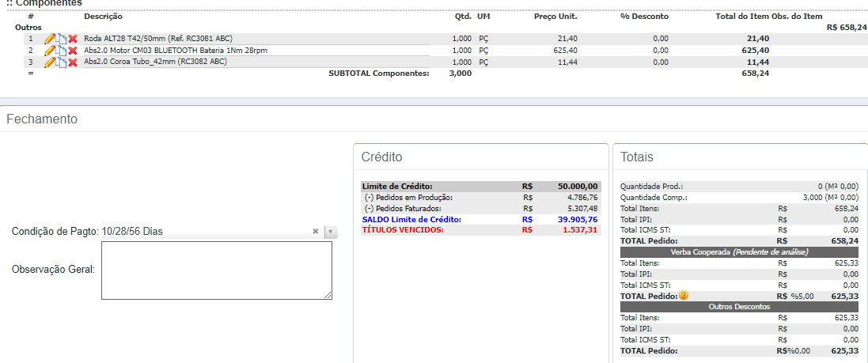The image size is (868, 363).
Task: Click credit balance 39.905,76
Action: [x=578, y=220]
